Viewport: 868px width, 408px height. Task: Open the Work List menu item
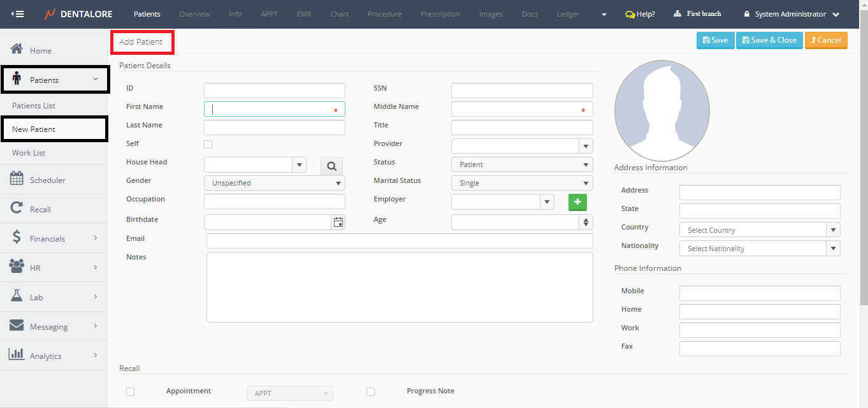(29, 153)
